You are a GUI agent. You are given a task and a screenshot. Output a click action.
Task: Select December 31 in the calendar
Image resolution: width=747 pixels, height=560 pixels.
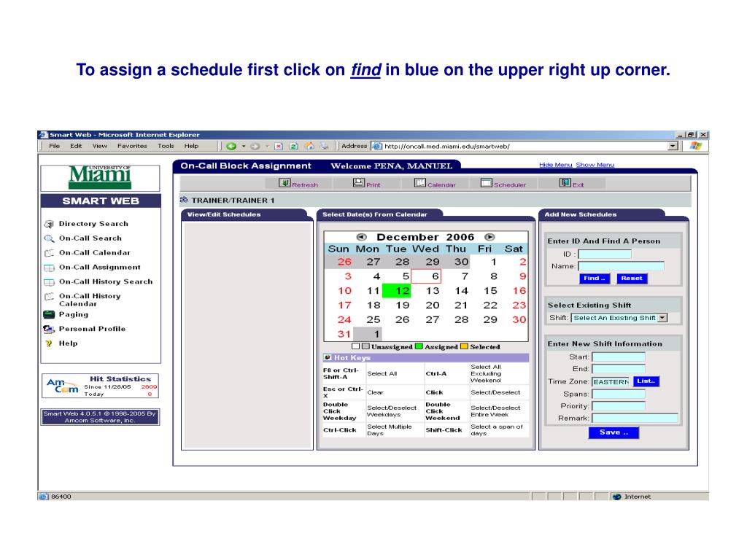pyautogui.click(x=344, y=334)
